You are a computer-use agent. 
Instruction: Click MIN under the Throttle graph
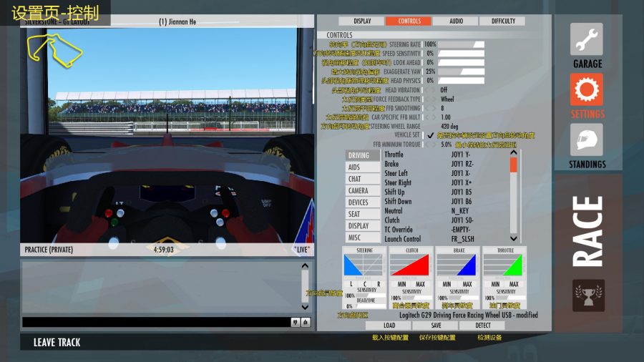coord(495,284)
